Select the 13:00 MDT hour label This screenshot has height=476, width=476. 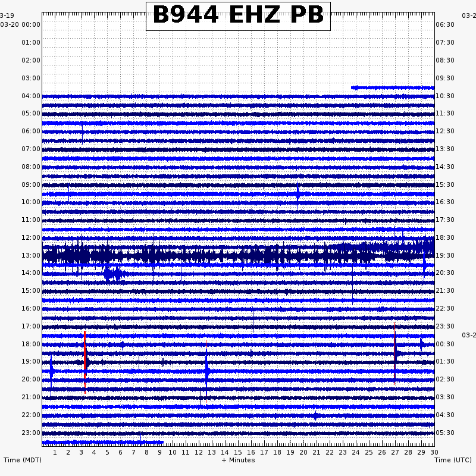31,255
